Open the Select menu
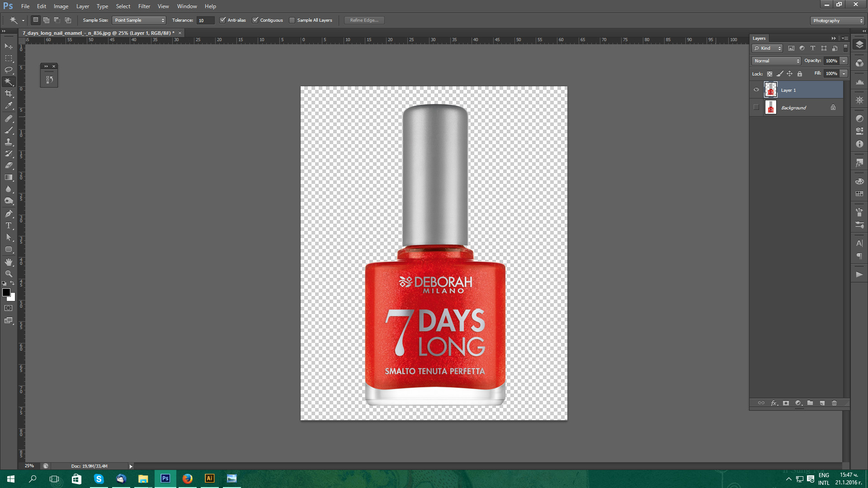Viewport: 868px width, 488px height. [123, 6]
